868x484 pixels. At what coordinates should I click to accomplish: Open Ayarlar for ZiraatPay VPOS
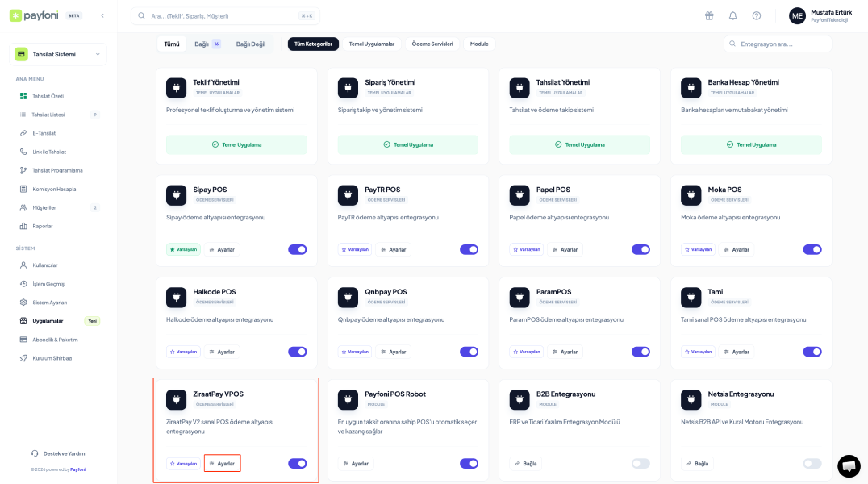(x=223, y=464)
